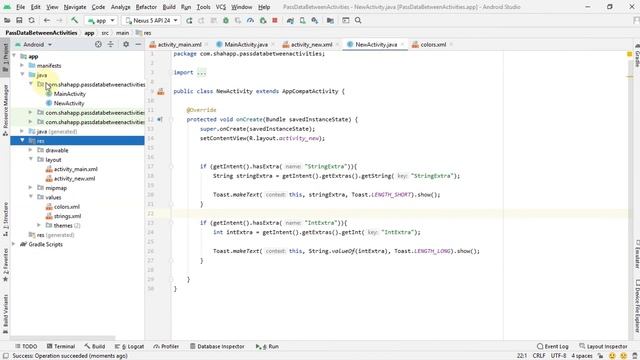The width and height of the screenshot is (640, 360).
Task: Open the TODO tool window
Action: 26,346
